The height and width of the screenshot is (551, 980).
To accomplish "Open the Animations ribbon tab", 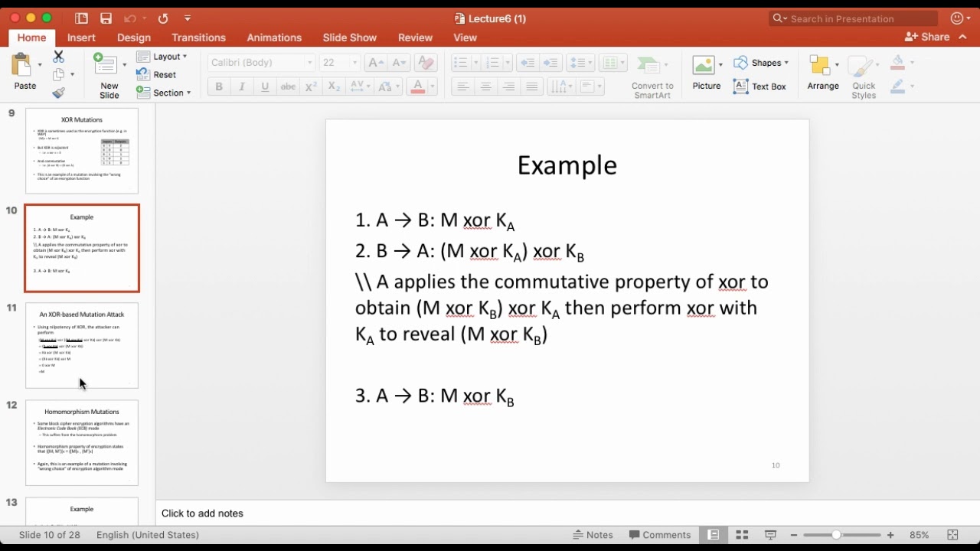I will (274, 37).
